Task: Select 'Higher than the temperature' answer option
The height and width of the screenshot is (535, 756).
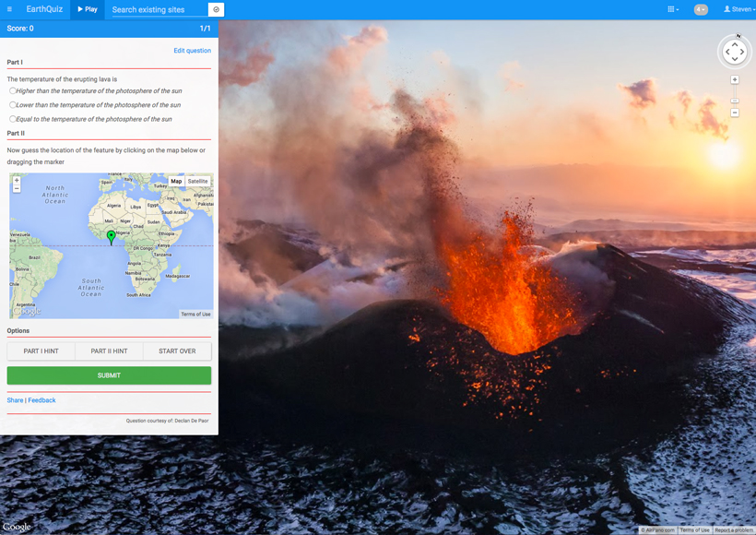Action: point(13,90)
